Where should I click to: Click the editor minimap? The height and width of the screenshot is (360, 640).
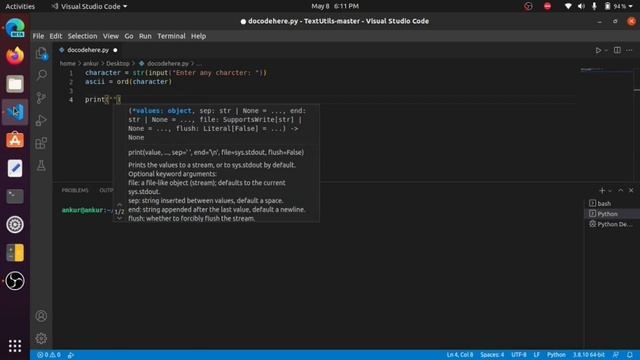click(607, 71)
